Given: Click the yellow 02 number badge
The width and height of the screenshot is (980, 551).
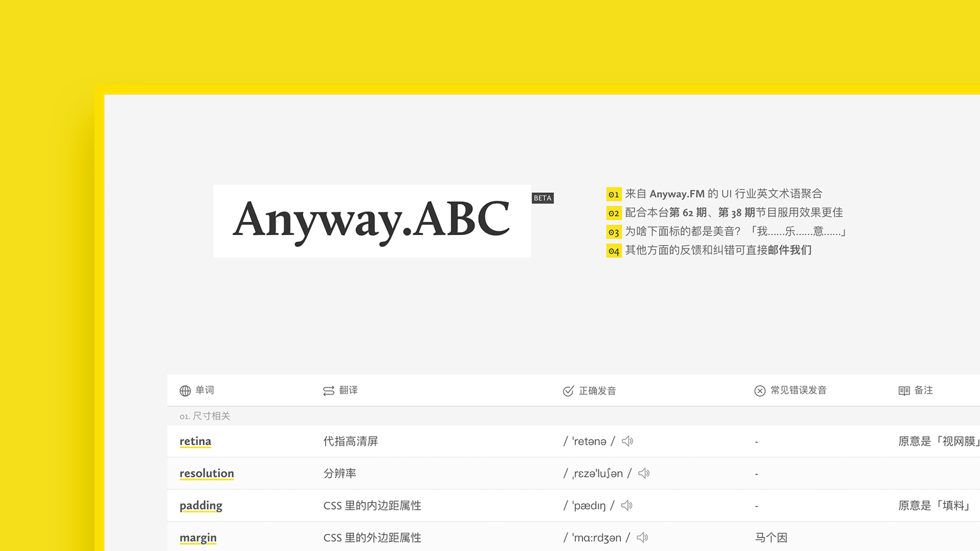Looking at the screenshot, I should [614, 213].
